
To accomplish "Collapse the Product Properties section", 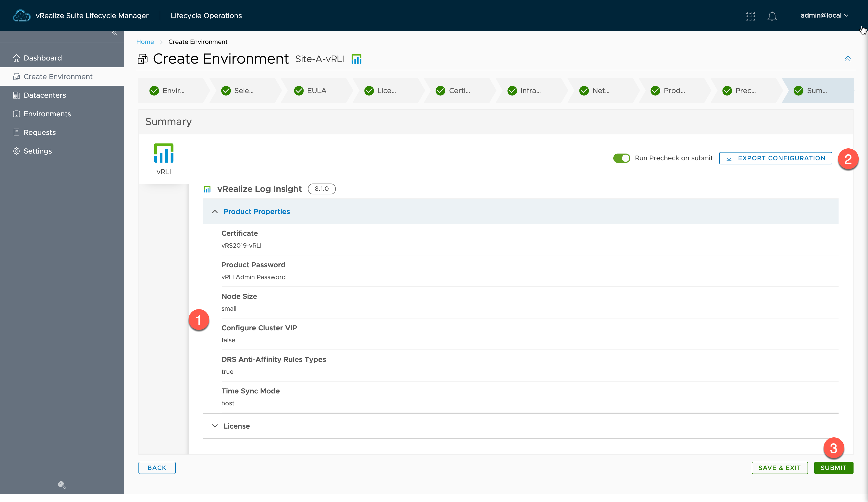I will [x=521, y=211].
